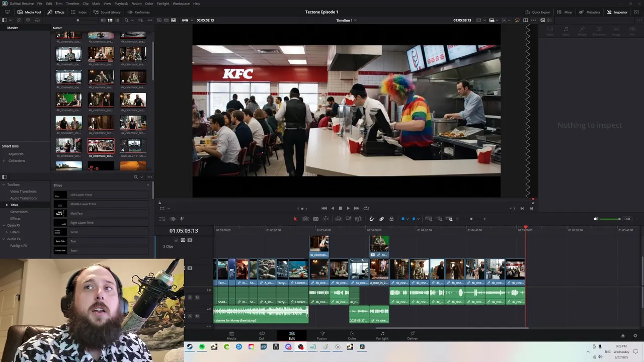
Task: Search the effects library magnifier
Action: [x=135, y=177]
